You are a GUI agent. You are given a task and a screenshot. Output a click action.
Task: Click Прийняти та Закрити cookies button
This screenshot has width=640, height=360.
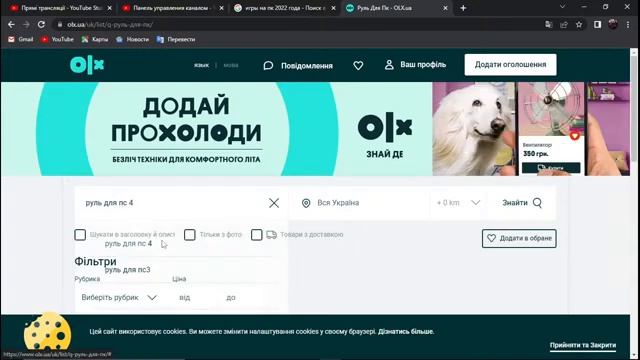click(x=582, y=345)
